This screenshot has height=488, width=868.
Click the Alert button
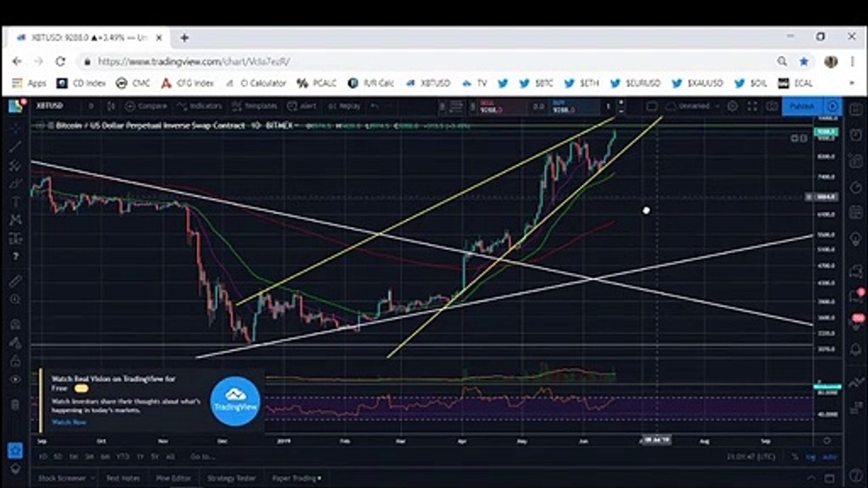(302, 106)
